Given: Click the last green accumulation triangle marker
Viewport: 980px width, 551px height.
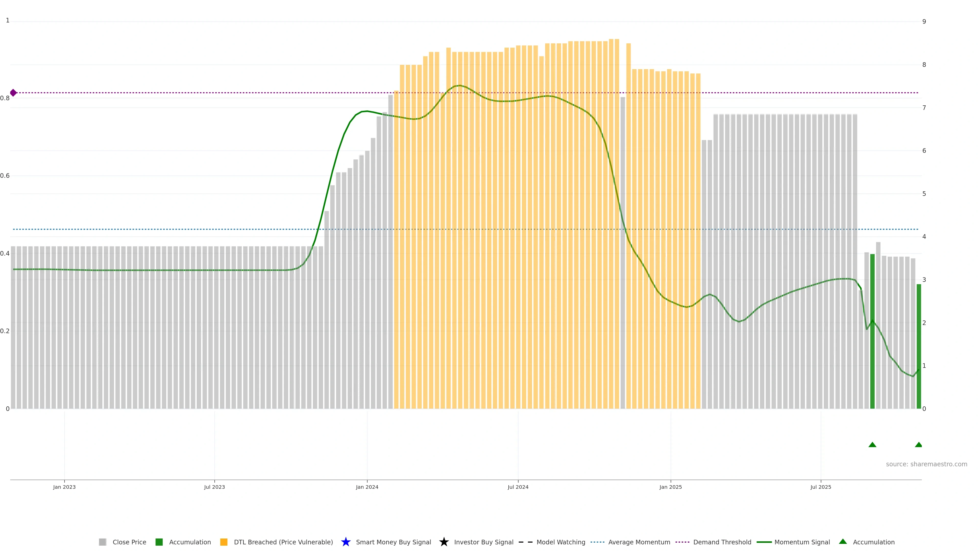Looking at the screenshot, I should point(918,445).
